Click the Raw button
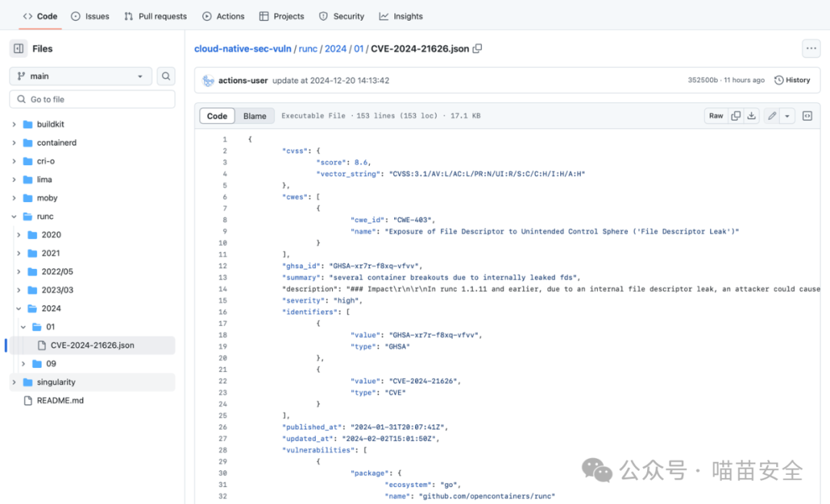This screenshot has height=504, width=830. [716, 116]
